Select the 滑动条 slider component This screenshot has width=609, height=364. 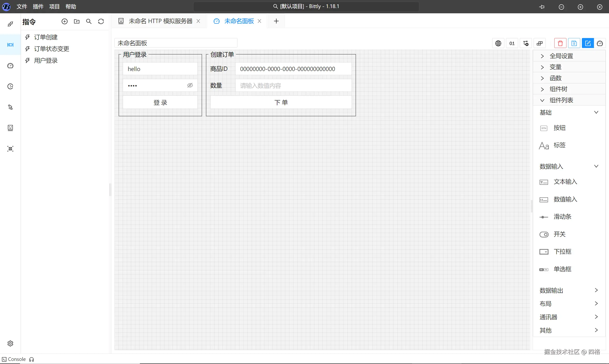tap(562, 217)
